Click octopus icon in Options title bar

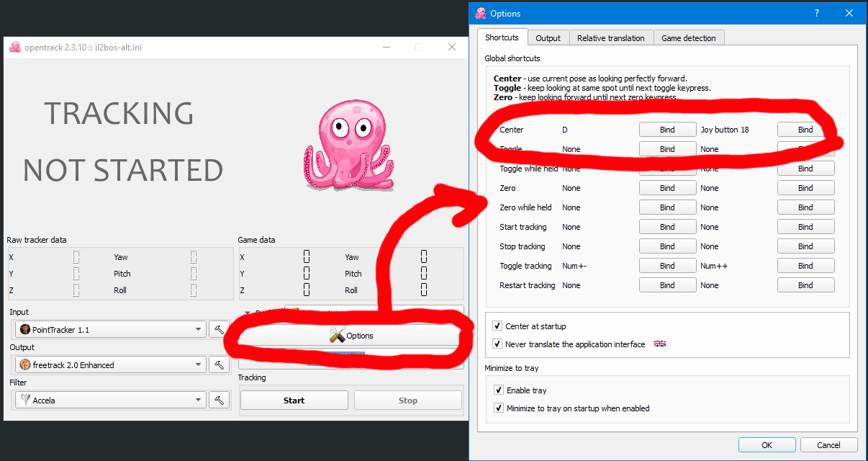click(x=481, y=14)
